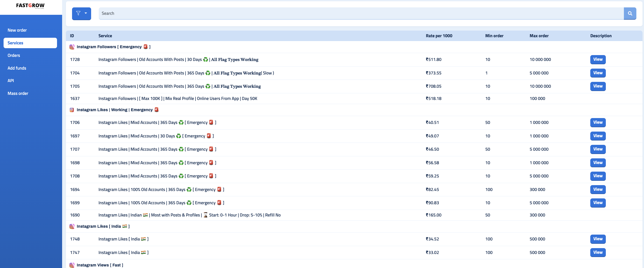644x268 pixels.
Task: Click the magnifier search button
Action: point(630,14)
